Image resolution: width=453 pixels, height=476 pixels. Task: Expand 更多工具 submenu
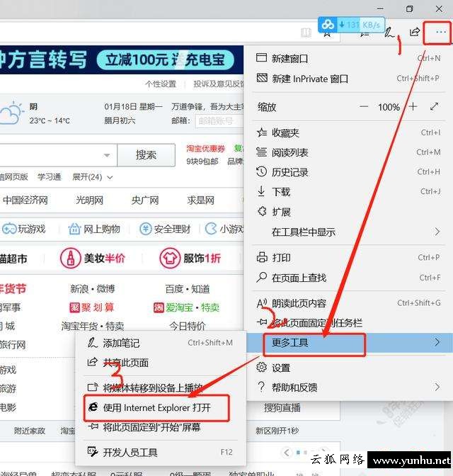point(349,343)
